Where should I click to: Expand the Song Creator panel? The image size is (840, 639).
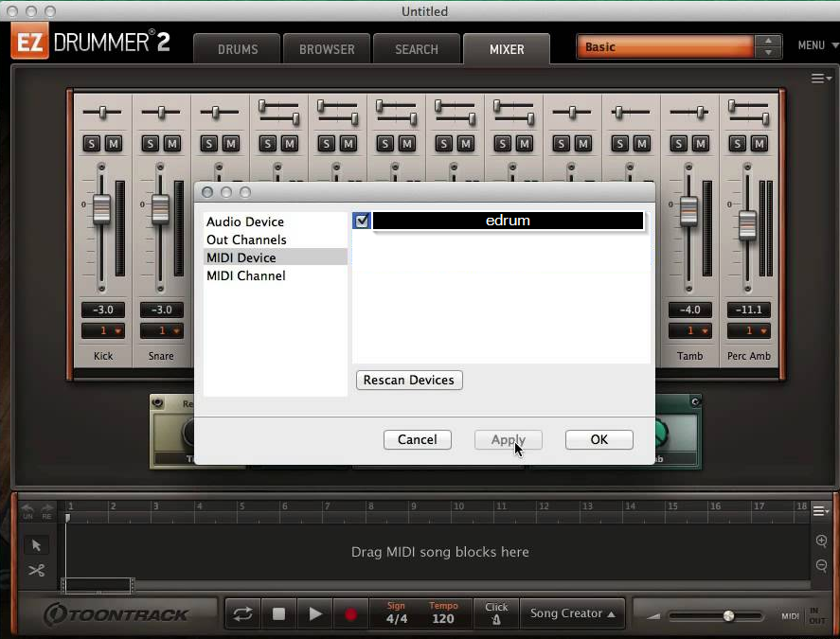pos(572,613)
